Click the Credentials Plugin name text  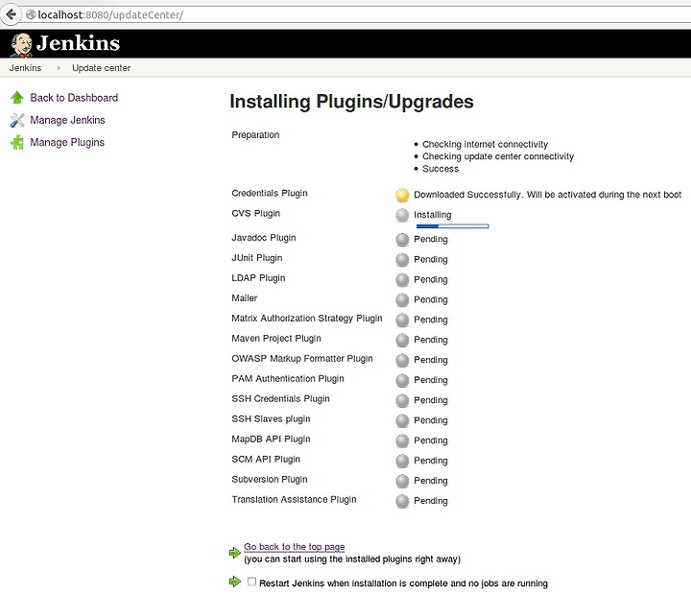(270, 193)
